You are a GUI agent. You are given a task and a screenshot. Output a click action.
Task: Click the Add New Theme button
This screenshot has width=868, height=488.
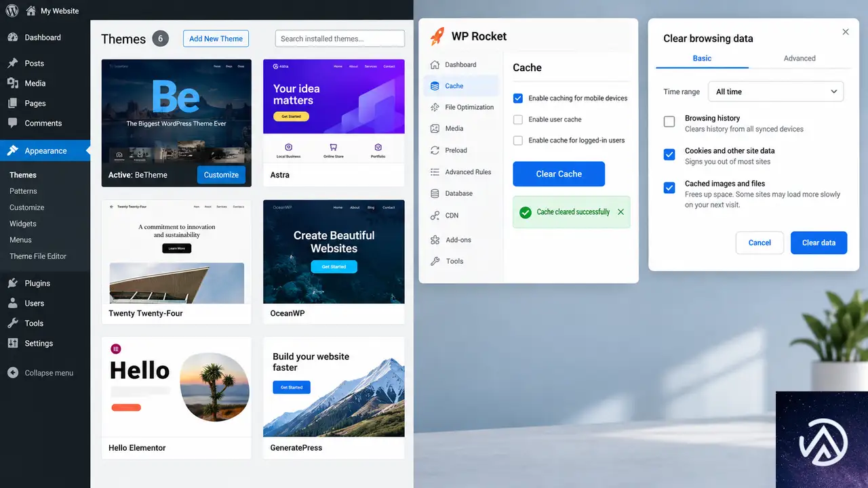[x=216, y=39]
